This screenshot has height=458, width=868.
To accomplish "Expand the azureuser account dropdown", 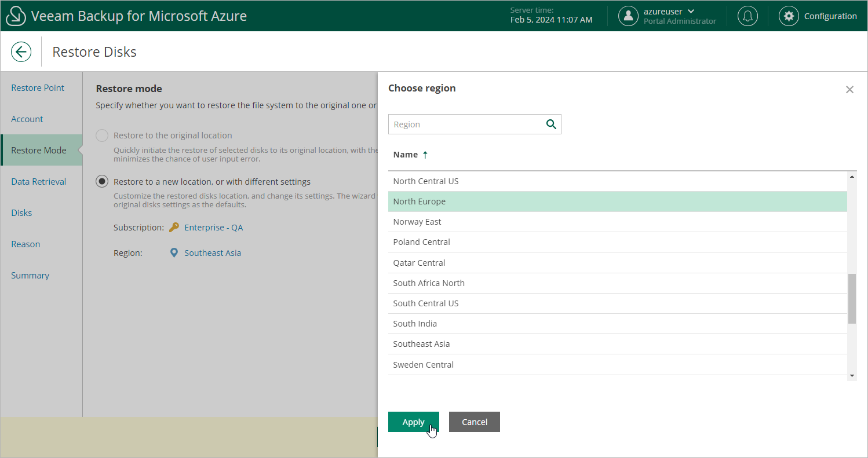I will pos(691,12).
